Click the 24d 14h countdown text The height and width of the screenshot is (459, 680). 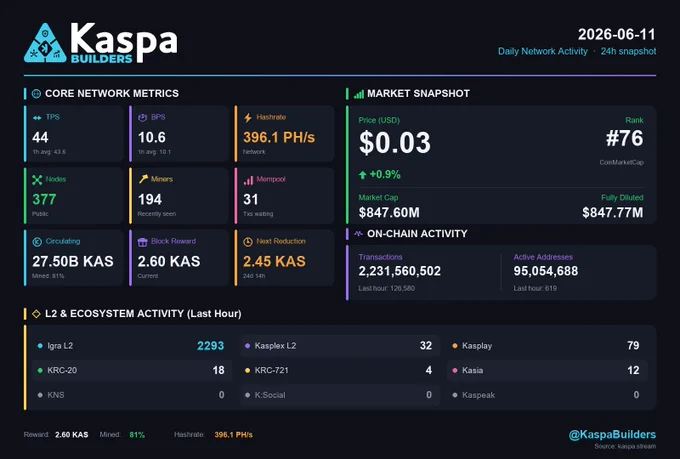point(254,276)
